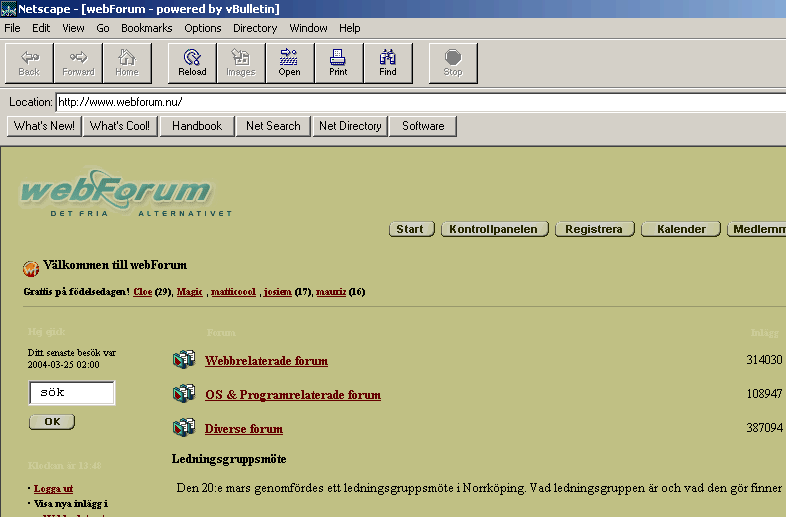Click the Forward toolbar button
Screen dimensions: 786x517
78,63
